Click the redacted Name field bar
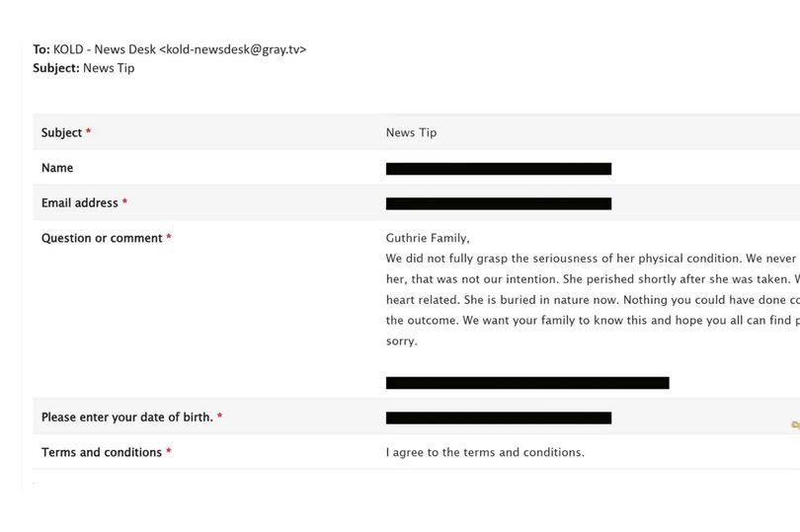800x532 pixels. point(499,169)
